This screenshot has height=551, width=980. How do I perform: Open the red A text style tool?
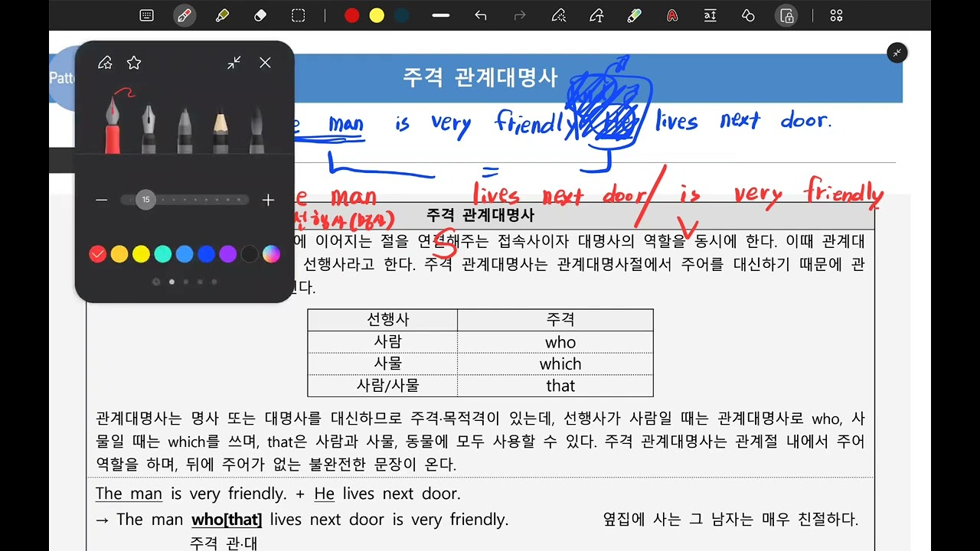[672, 15]
